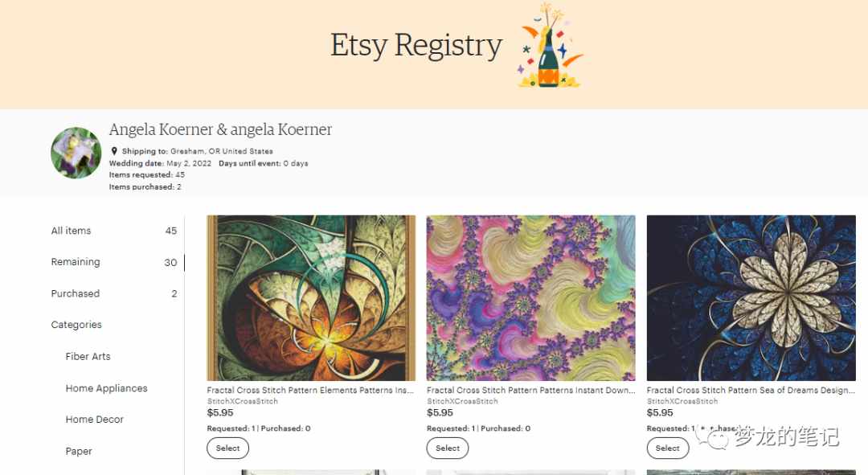Filter by Purchased items
Screen dimensions: 868x475
click(114, 293)
